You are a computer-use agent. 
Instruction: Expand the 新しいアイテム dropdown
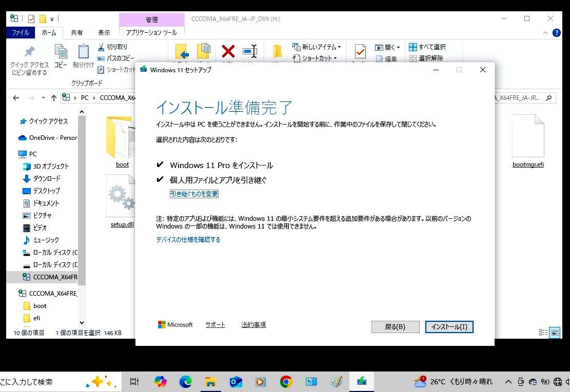point(339,47)
